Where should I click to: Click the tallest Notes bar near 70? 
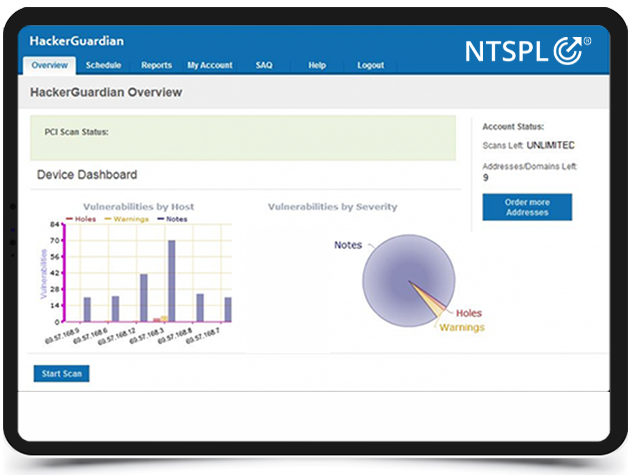(172, 281)
